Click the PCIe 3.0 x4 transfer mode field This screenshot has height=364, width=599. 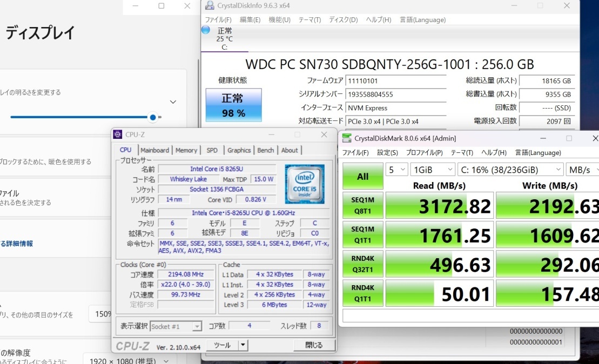[x=396, y=122]
